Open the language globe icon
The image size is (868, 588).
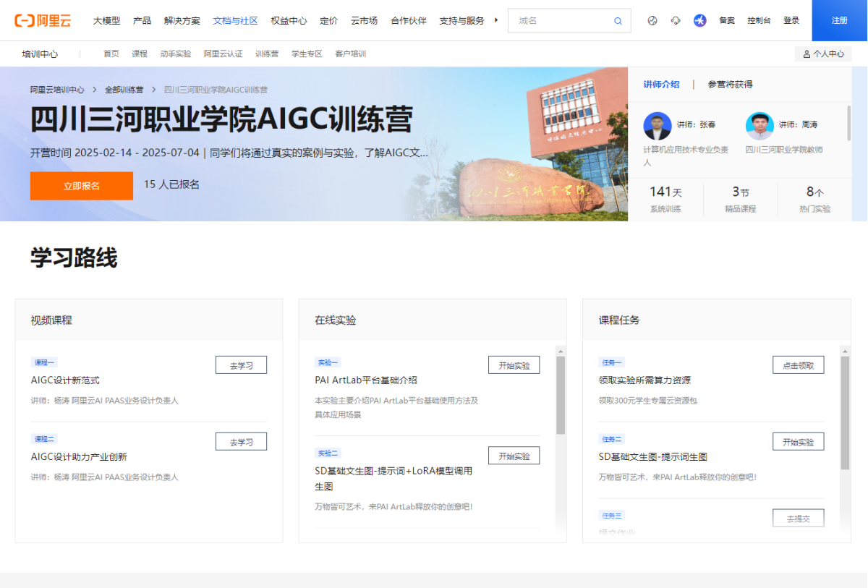(x=652, y=20)
